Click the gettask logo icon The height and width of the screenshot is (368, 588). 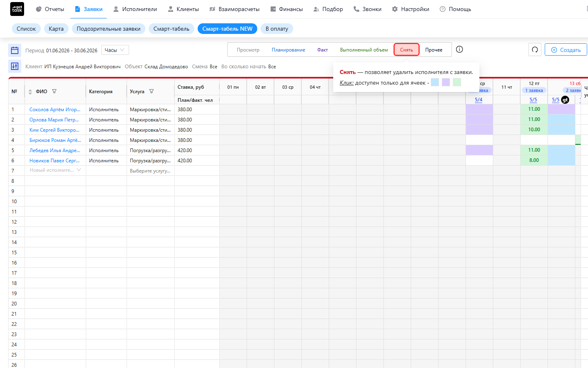pos(17,9)
